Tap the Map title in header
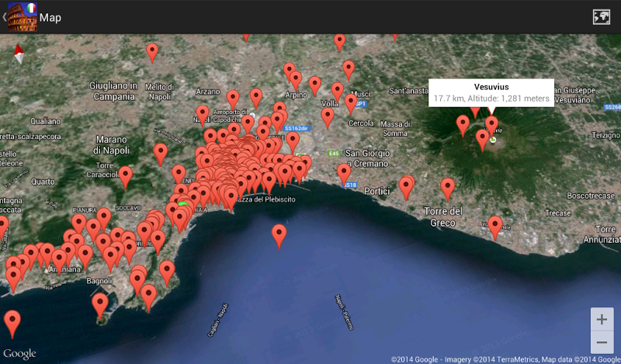Screen dimensions: 621x364 50,17
